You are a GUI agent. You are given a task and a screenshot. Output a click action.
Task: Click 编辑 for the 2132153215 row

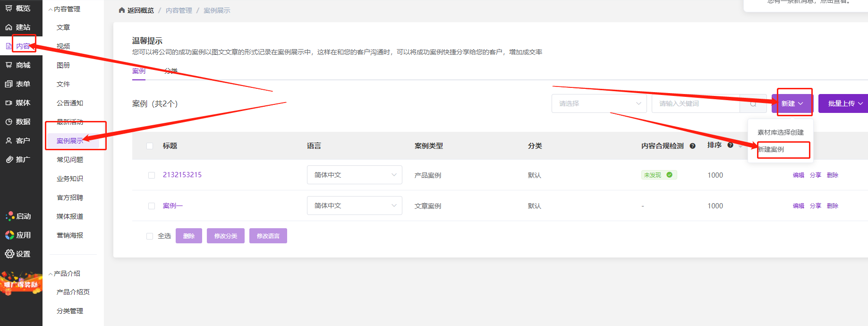(799, 175)
